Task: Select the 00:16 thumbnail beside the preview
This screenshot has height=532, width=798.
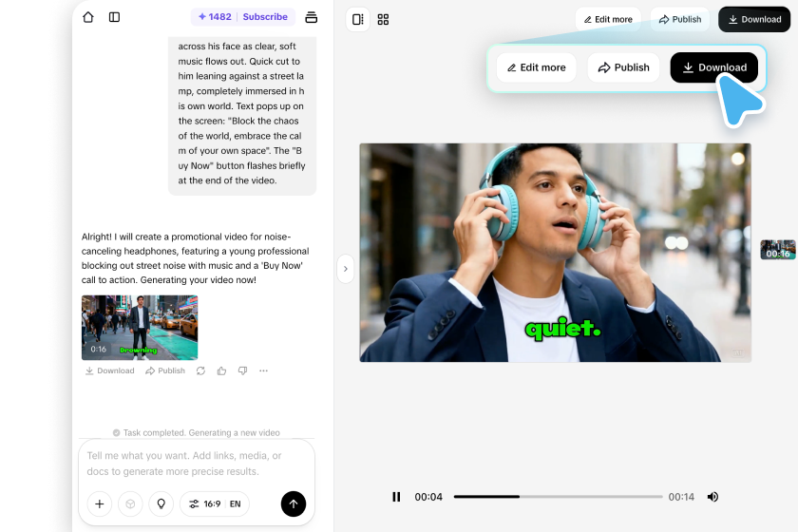Action: point(778,250)
